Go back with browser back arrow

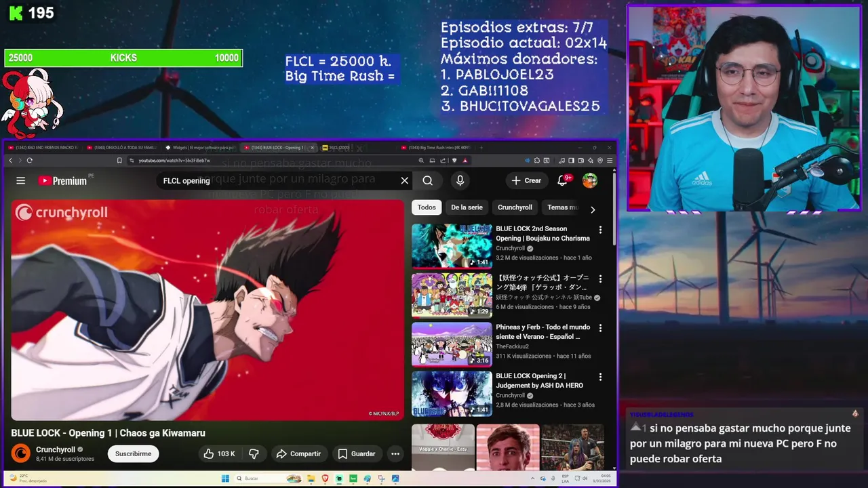[10, 161]
